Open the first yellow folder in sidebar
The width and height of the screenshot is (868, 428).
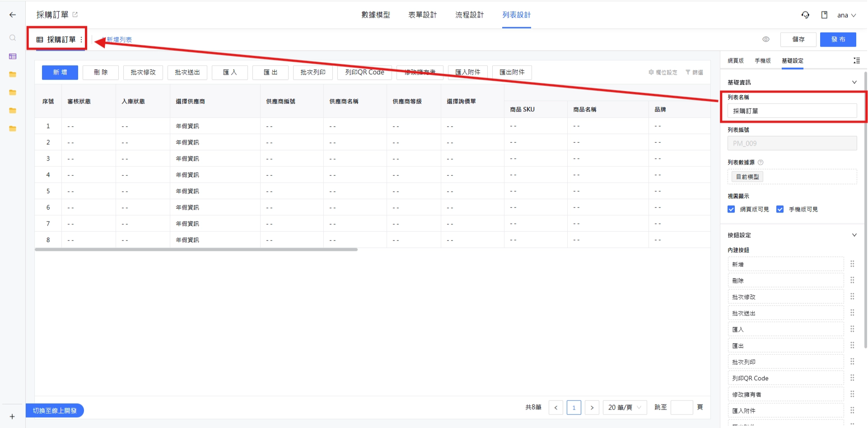click(13, 75)
